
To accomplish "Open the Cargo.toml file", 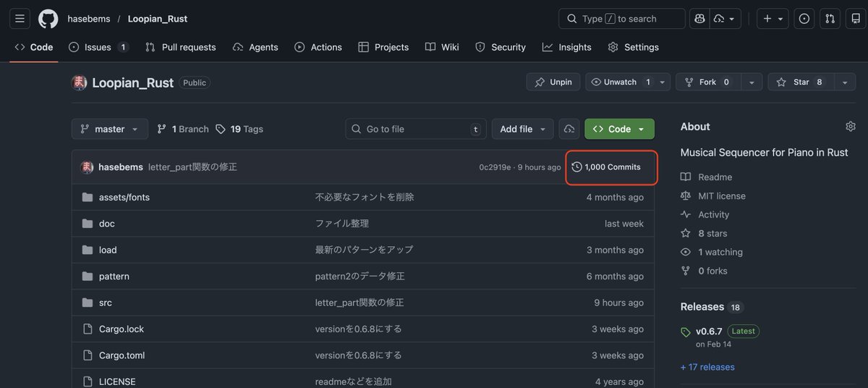I will (122, 355).
